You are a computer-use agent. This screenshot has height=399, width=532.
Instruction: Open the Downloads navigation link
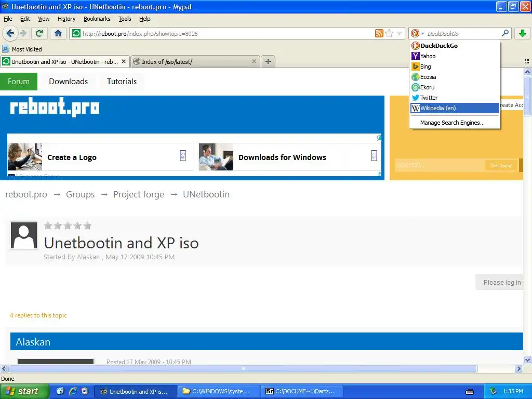(68, 82)
